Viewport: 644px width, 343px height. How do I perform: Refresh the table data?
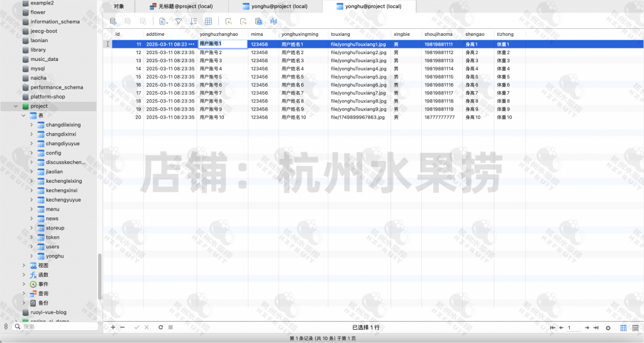(x=160, y=327)
